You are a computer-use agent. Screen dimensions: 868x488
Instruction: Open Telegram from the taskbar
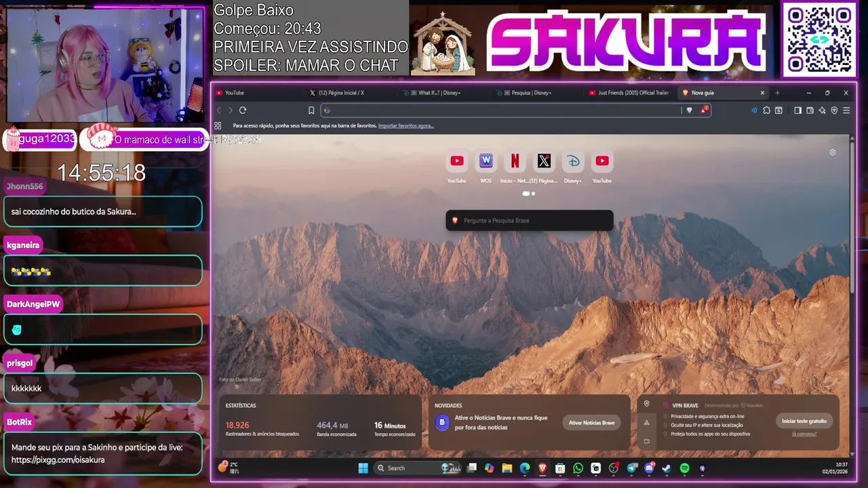click(x=632, y=468)
